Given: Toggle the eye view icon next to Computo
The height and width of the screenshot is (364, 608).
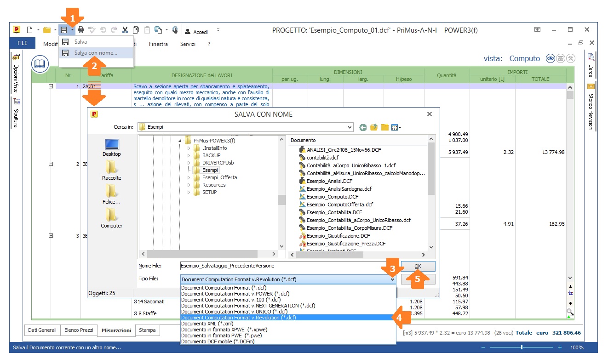Looking at the screenshot, I should [550, 58].
